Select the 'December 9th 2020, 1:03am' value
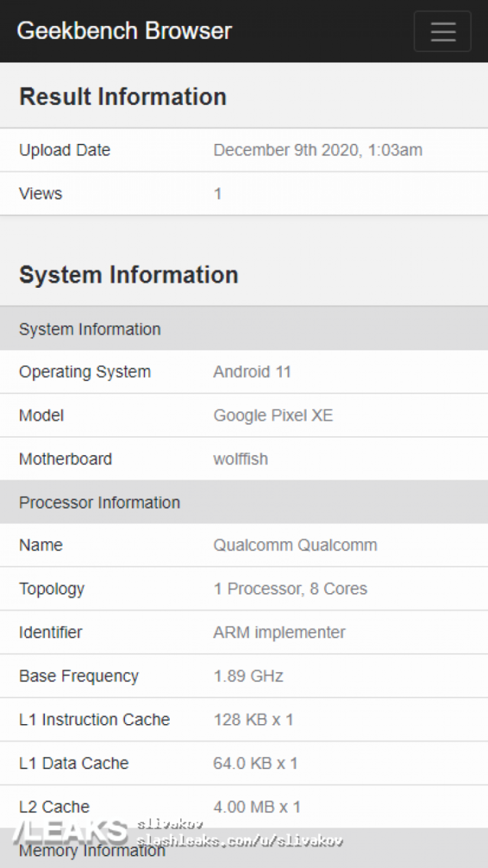The height and width of the screenshot is (868, 488). tap(318, 150)
